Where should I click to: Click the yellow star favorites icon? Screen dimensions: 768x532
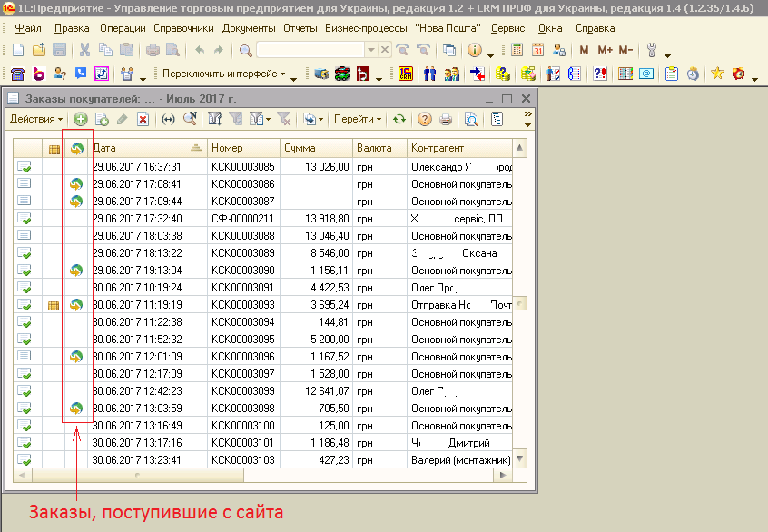point(717,74)
